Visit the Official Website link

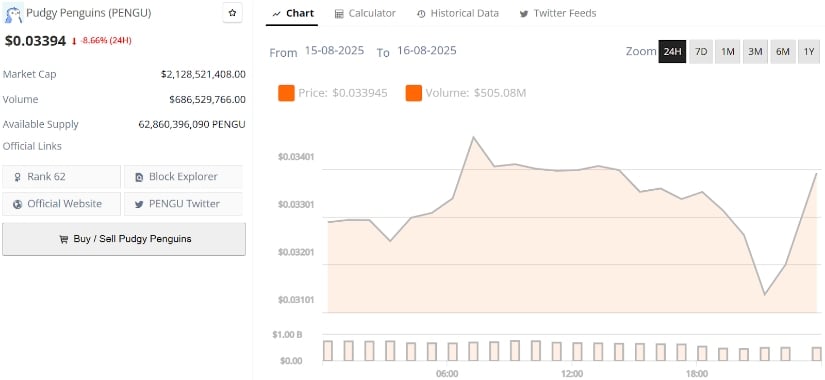point(62,204)
